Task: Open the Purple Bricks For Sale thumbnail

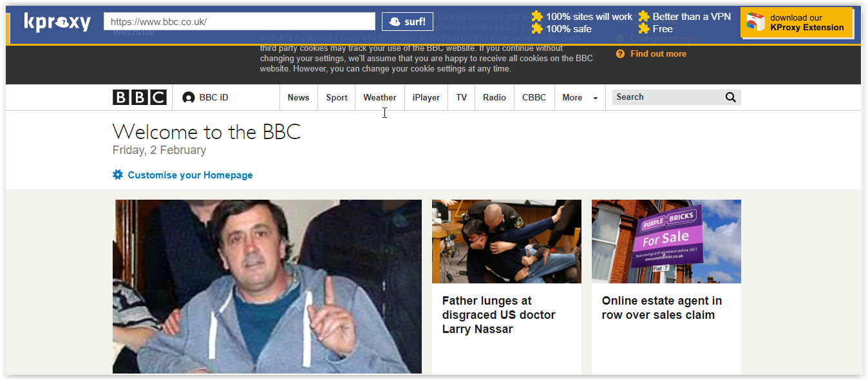Action: (x=666, y=242)
